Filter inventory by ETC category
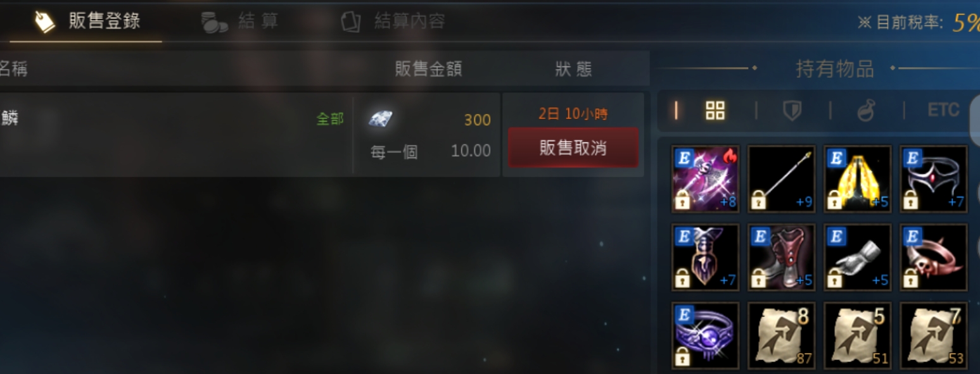The image size is (980, 374). pos(943,111)
